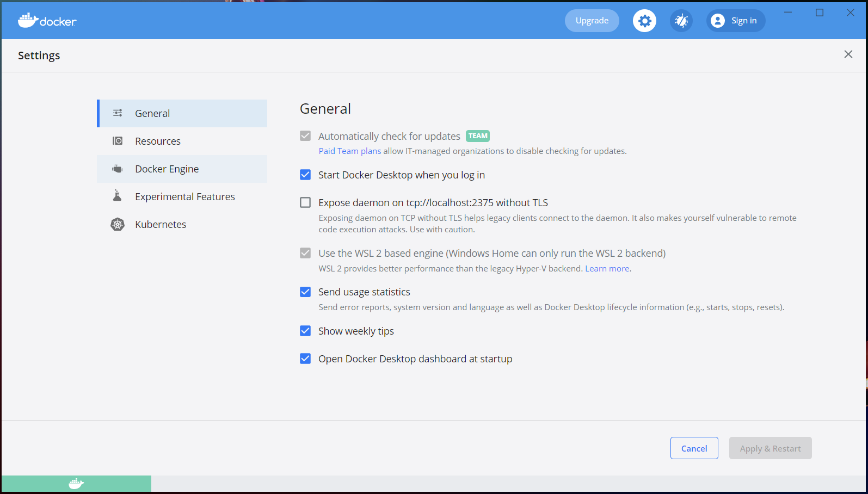Viewport: 868px width, 494px height.
Task: Open the Docker Engine settings tab
Action: pos(182,169)
